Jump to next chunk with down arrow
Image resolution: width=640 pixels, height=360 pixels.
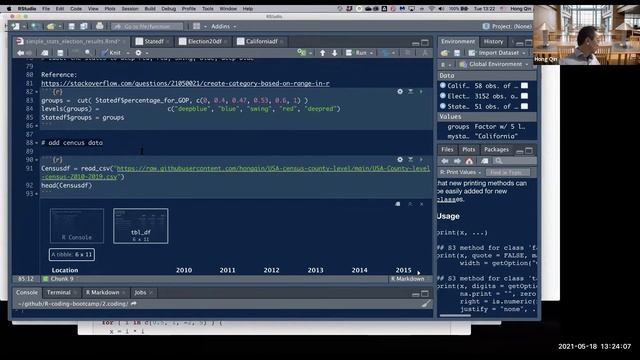tap(335, 53)
